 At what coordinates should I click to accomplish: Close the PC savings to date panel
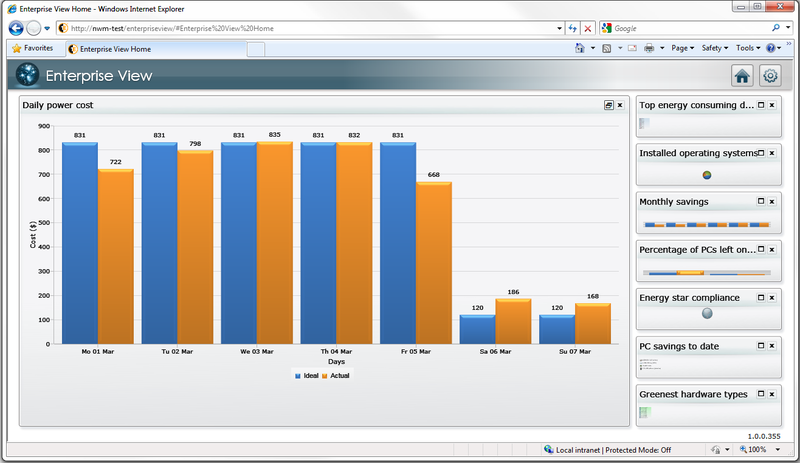coord(772,346)
